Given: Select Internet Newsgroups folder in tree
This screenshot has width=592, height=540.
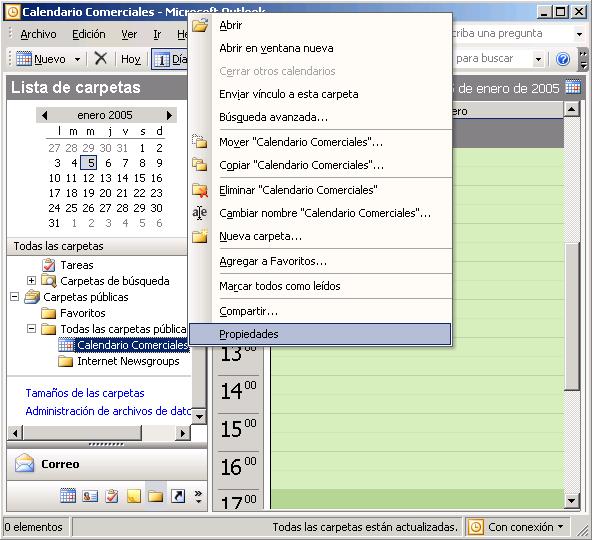Looking at the screenshot, I should 128,361.
